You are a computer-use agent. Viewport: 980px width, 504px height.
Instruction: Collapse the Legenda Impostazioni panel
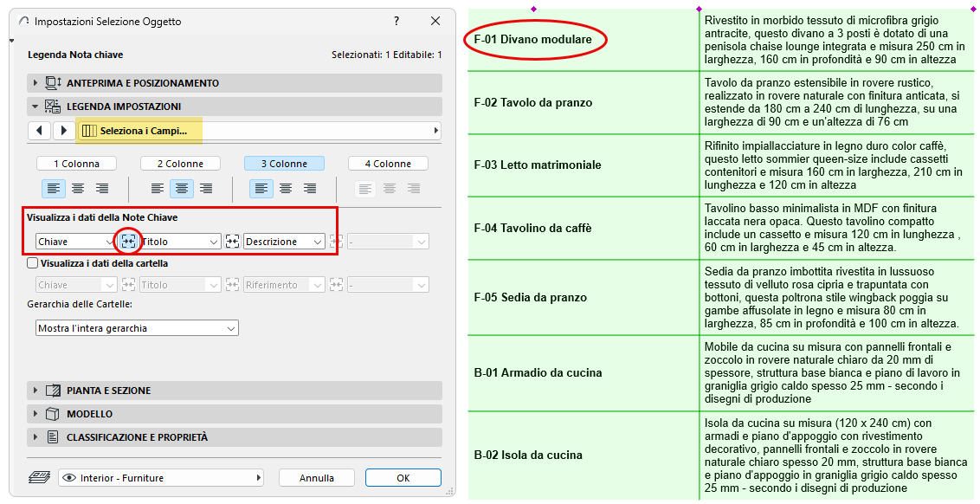point(35,107)
